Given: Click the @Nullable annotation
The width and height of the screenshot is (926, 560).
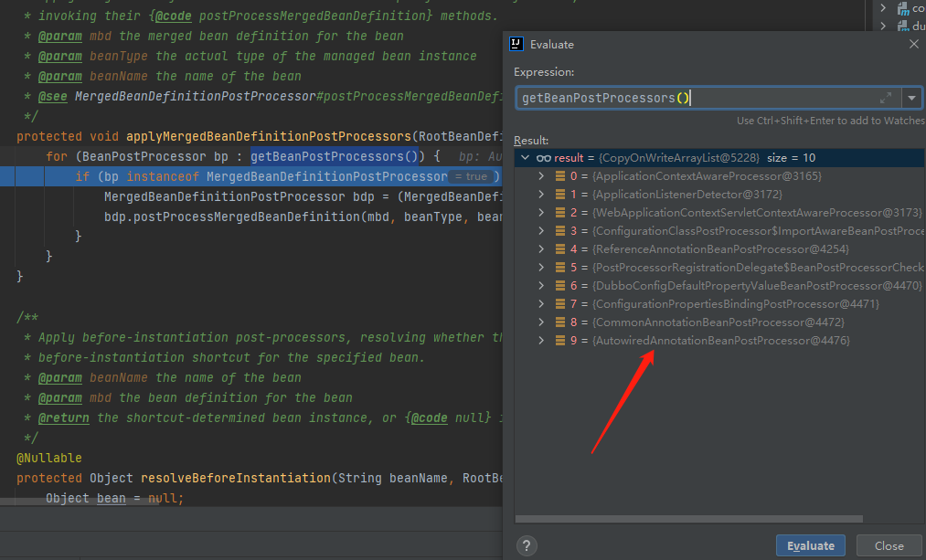Looking at the screenshot, I should click(x=49, y=458).
